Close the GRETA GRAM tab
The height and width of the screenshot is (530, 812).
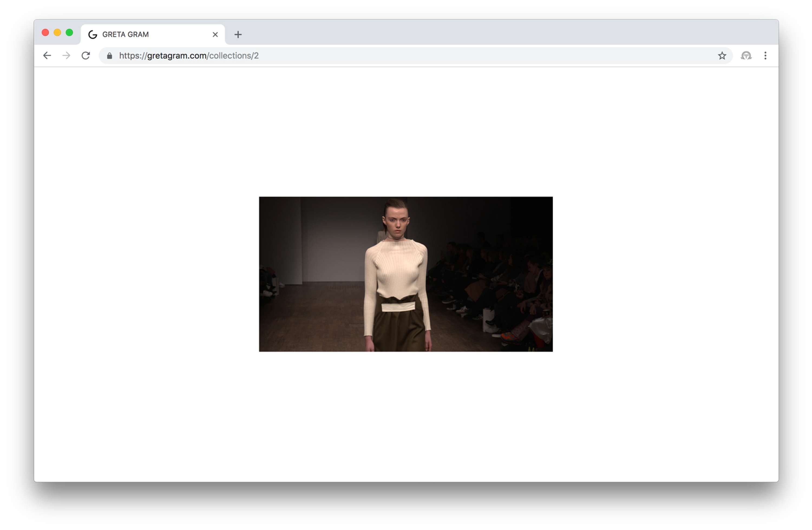coord(215,34)
